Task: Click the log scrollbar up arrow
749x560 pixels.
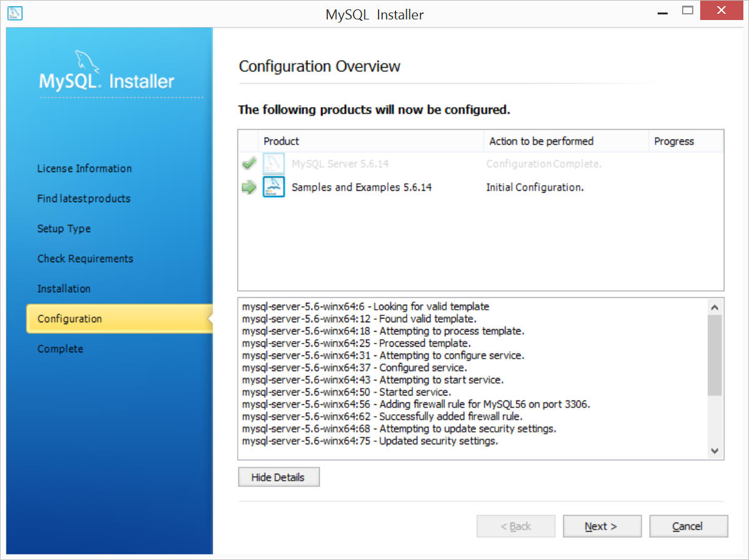Action: [715, 307]
